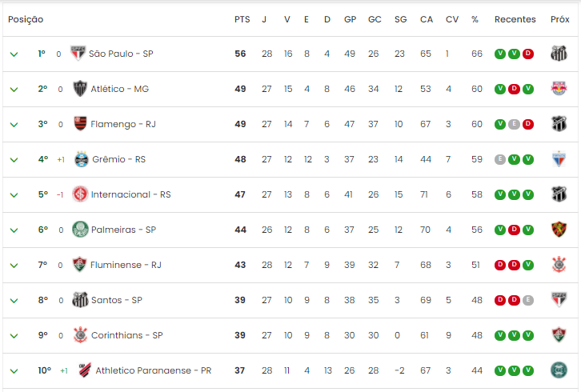Expand the Grêmio row chevron

(14, 160)
